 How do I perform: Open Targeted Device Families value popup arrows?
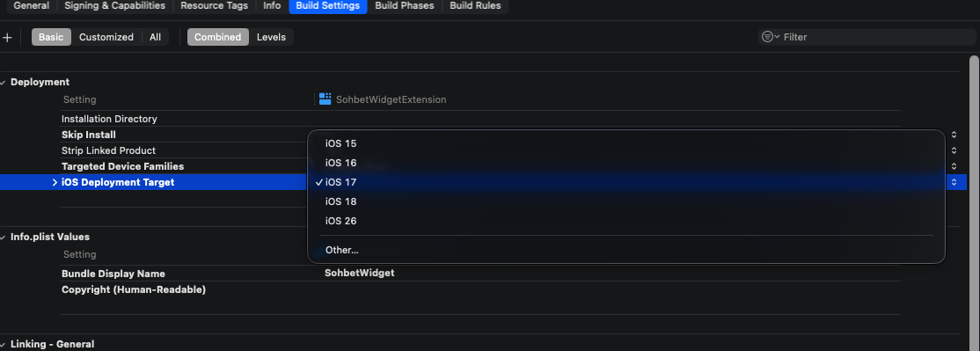(954, 166)
